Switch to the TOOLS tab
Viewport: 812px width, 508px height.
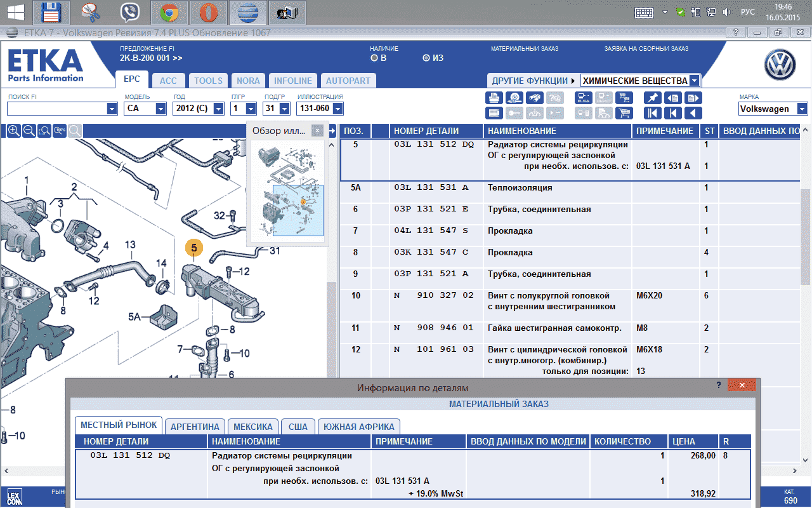208,81
